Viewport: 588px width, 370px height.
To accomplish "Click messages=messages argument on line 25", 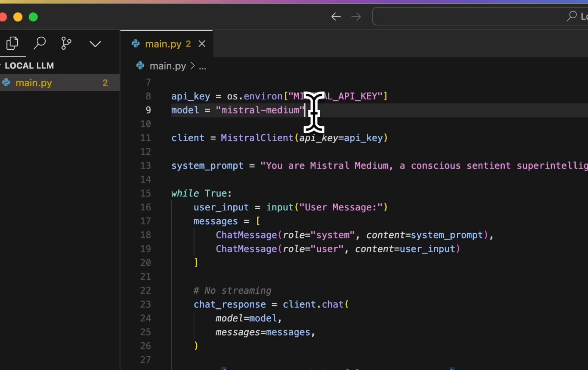I will pyautogui.click(x=263, y=332).
